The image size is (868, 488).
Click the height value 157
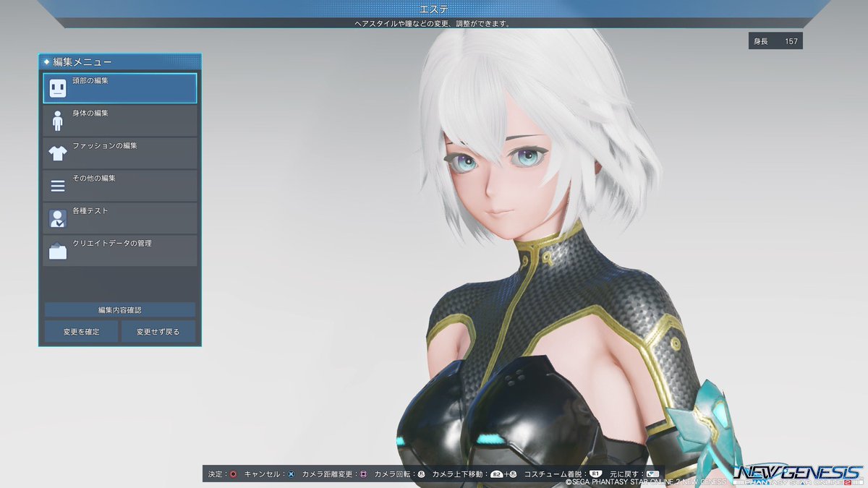point(791,41)
